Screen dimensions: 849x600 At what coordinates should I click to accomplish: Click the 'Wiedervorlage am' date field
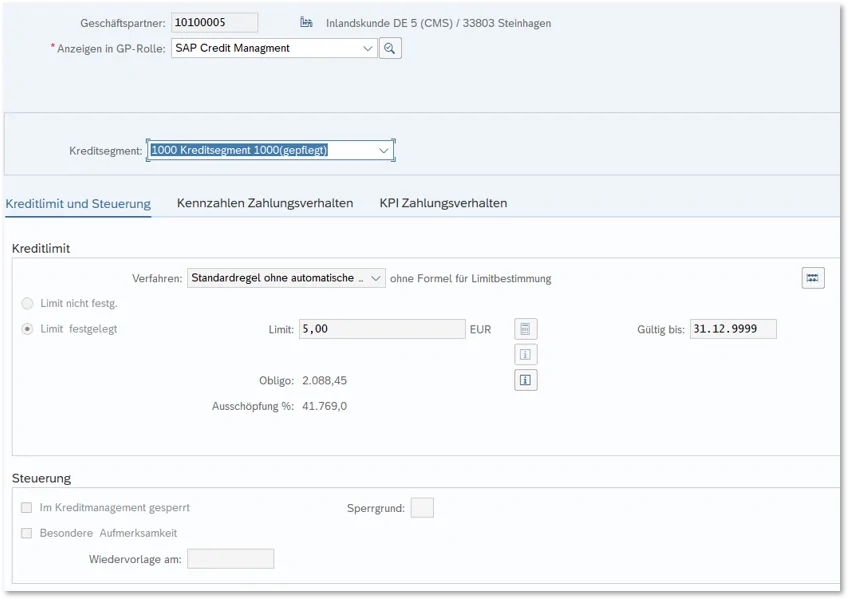230,559
